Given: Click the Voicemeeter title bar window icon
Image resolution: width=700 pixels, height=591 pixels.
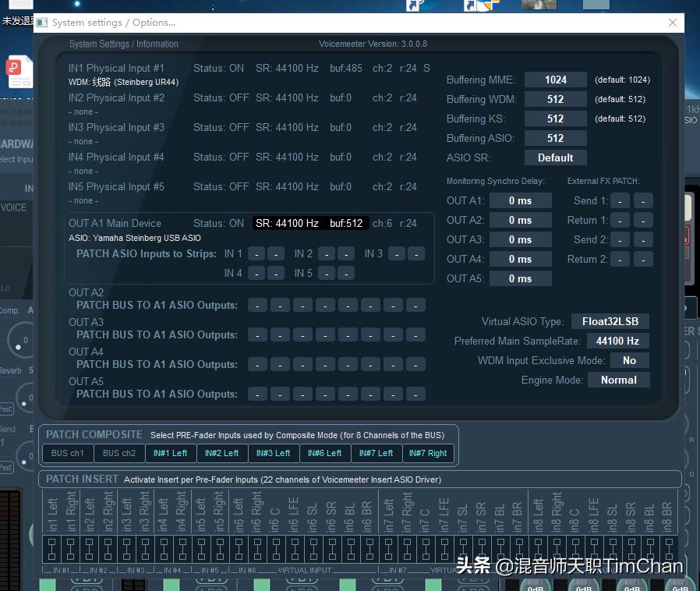Looking at the screenshot, I should pyautogui.click(x=43, y=23).
